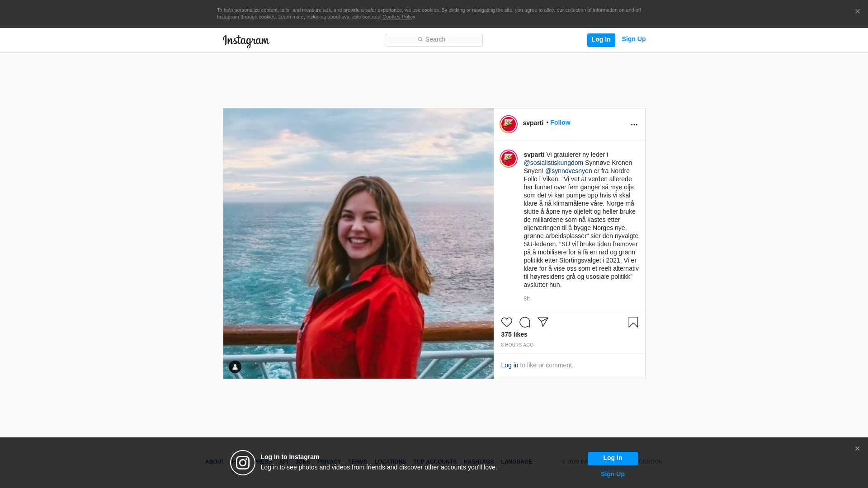Viewport: 868px width, 488px height.
Task: Open the TOP ACCOUNTS footer link
Action: (434, 462)
